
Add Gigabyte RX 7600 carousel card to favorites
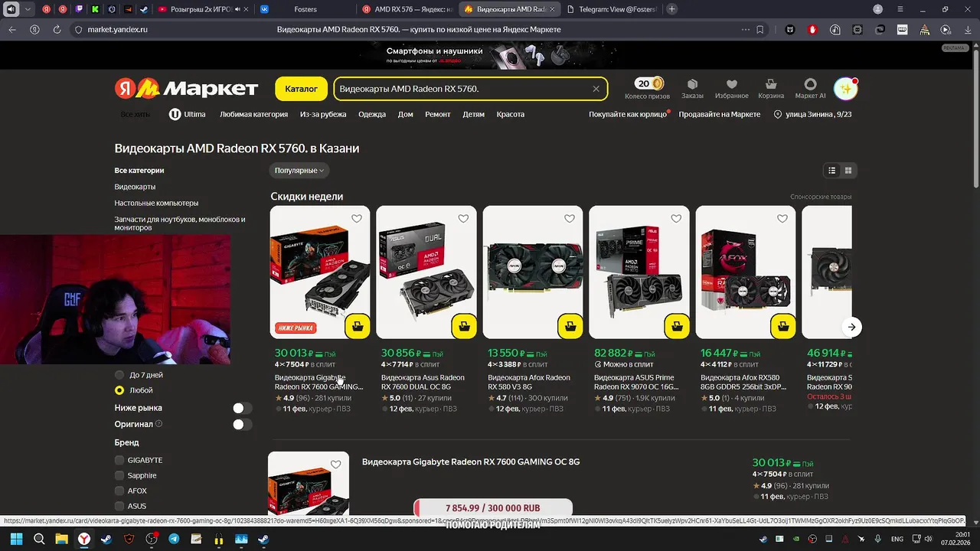pyautogui.click(x=357, y=219)
